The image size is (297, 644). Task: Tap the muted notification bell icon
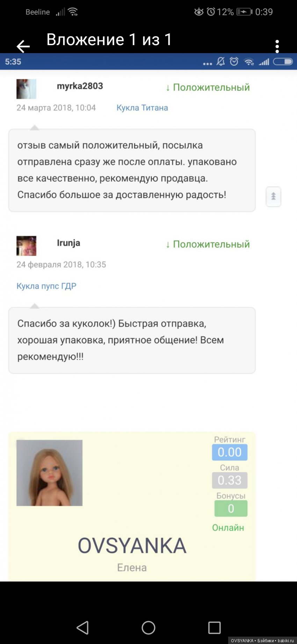click(x=220, y=62)
